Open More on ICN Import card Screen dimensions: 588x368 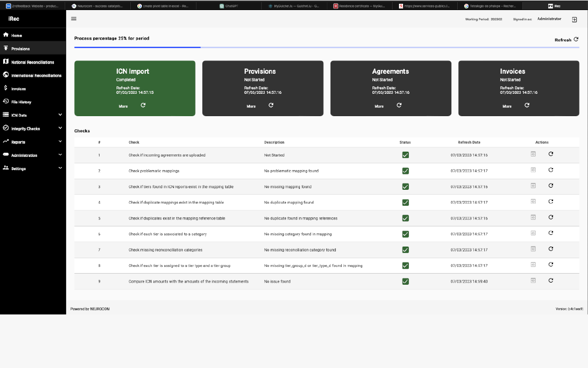(x=123, y=106)
